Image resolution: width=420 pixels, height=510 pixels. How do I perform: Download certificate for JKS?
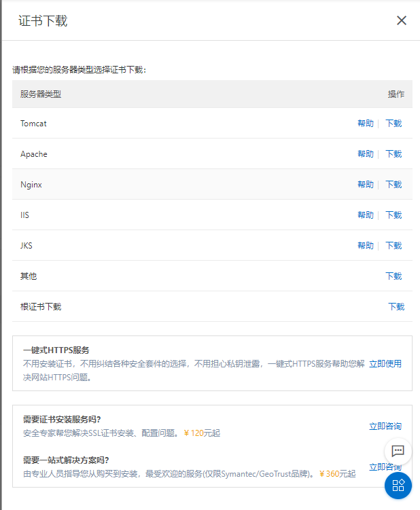(x=393, y=246)
